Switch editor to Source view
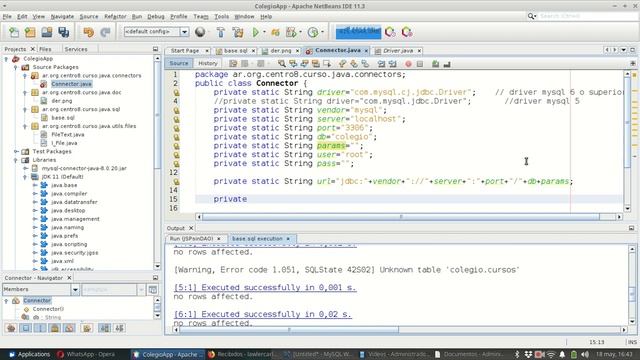 click(x=179, y=63)
